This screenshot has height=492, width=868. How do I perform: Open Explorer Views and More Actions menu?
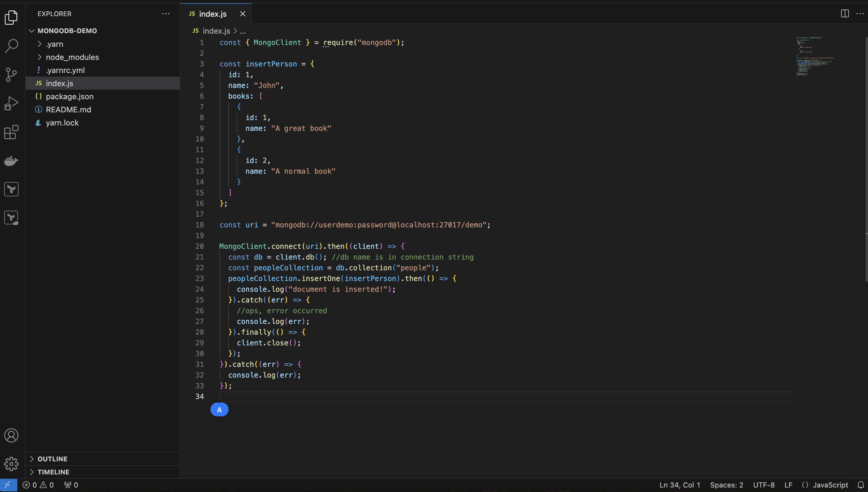click(x=166, y=13)
